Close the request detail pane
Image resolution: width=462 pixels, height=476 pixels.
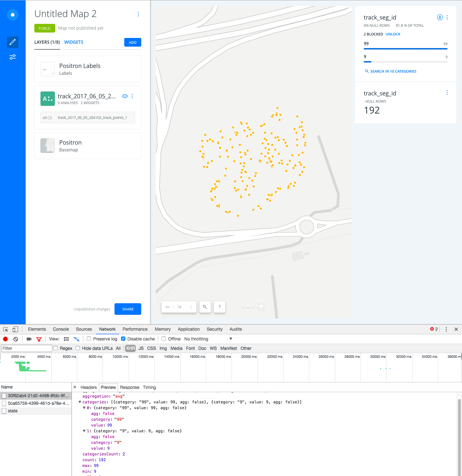[75, 387]
